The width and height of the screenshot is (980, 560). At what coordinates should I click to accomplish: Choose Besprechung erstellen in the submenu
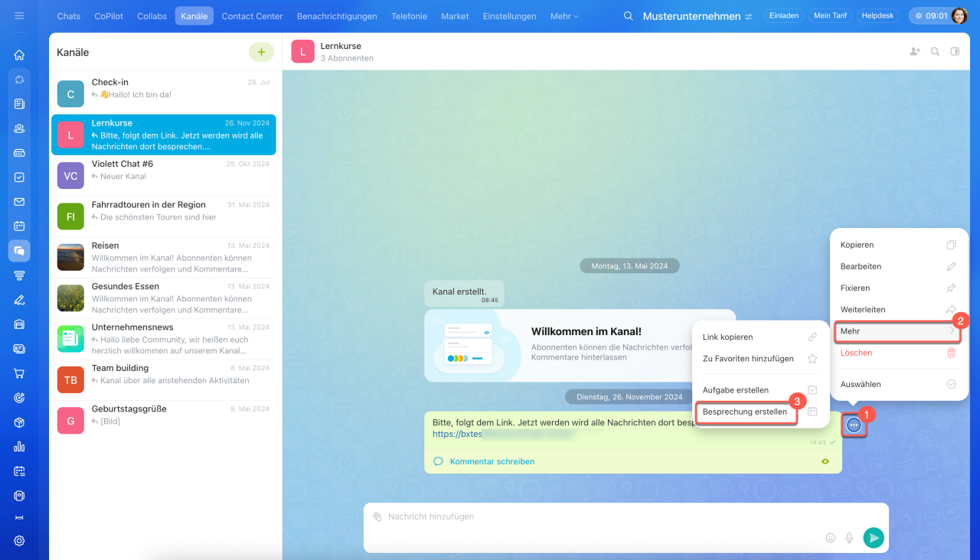(x=760, y=412)
